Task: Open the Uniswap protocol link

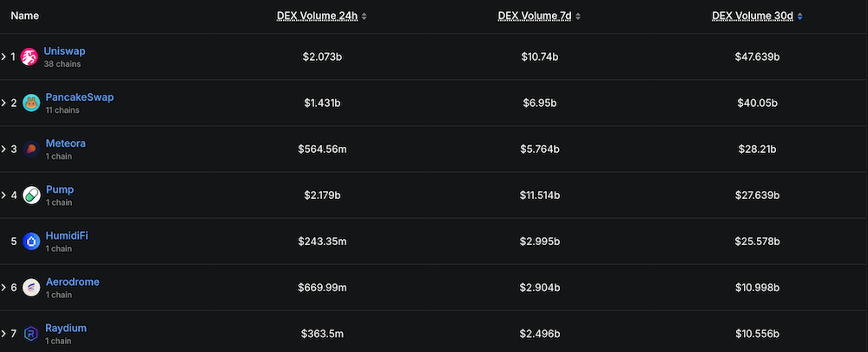Action: click(x=64, y=51)
